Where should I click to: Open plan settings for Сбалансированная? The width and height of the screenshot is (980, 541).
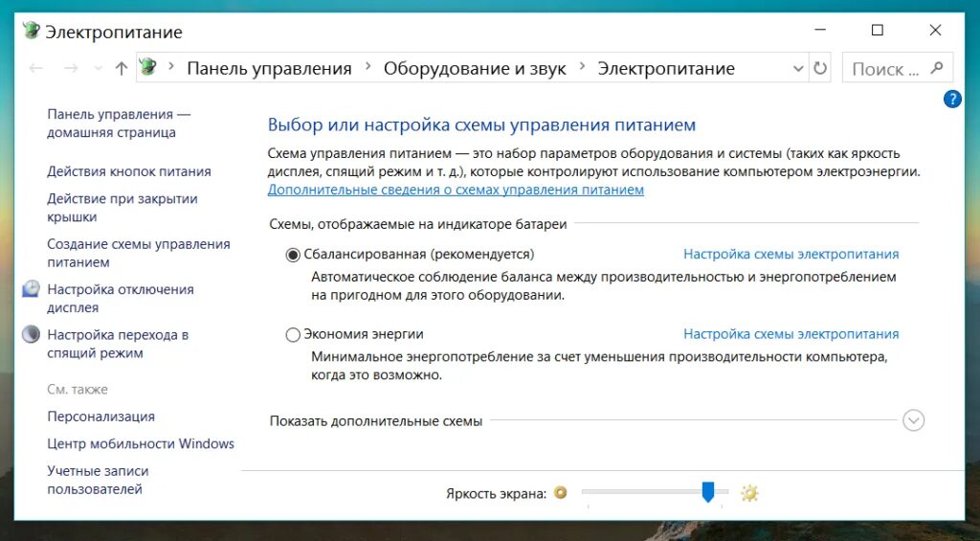(x=791, y=254)
